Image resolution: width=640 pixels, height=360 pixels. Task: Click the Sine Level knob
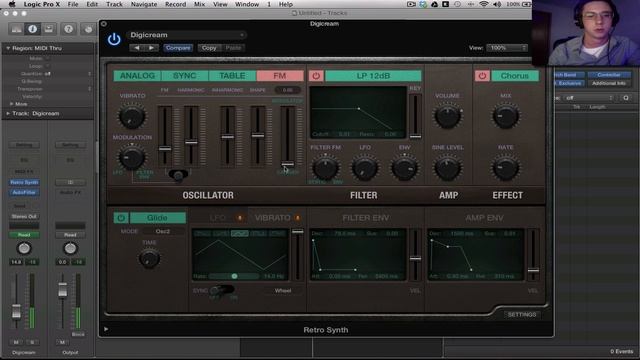[448, 168]
